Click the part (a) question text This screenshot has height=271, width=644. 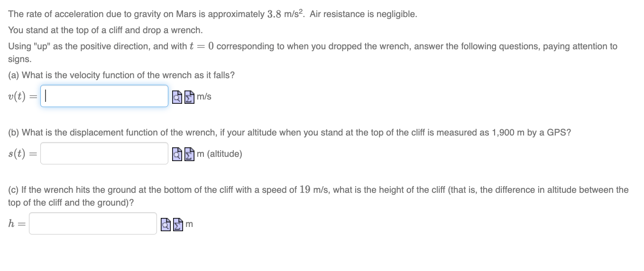(x=121, y=75)
